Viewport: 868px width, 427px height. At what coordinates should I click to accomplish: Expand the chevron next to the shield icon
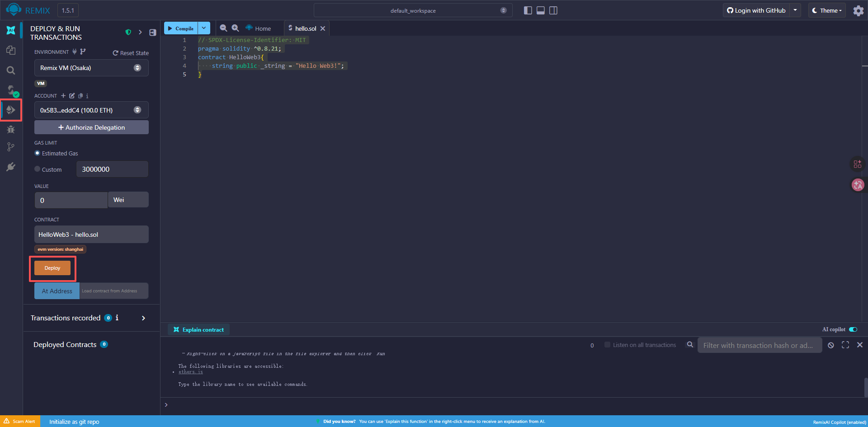[x=140, y=33]
